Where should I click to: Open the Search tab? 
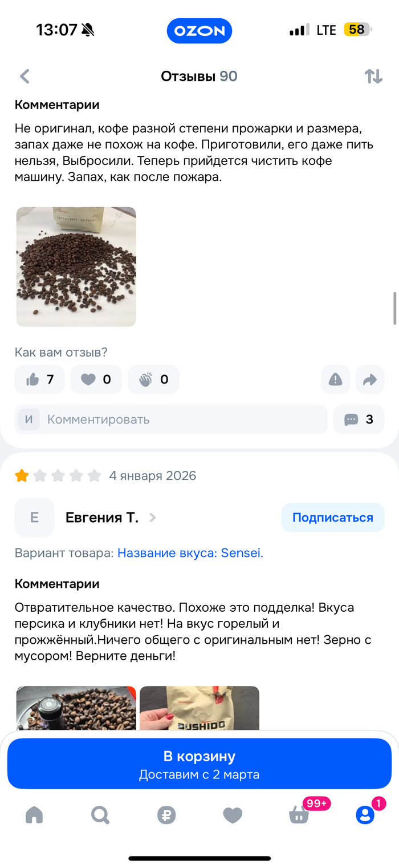point(100,815)
